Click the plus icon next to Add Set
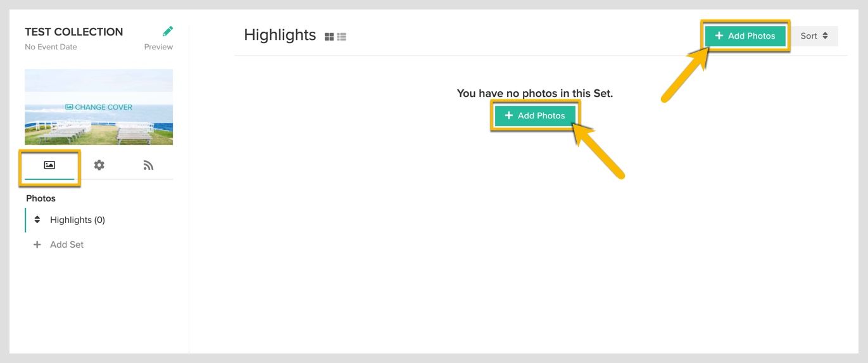The width and height of the screenshot is (868, 363). point(37,245)
